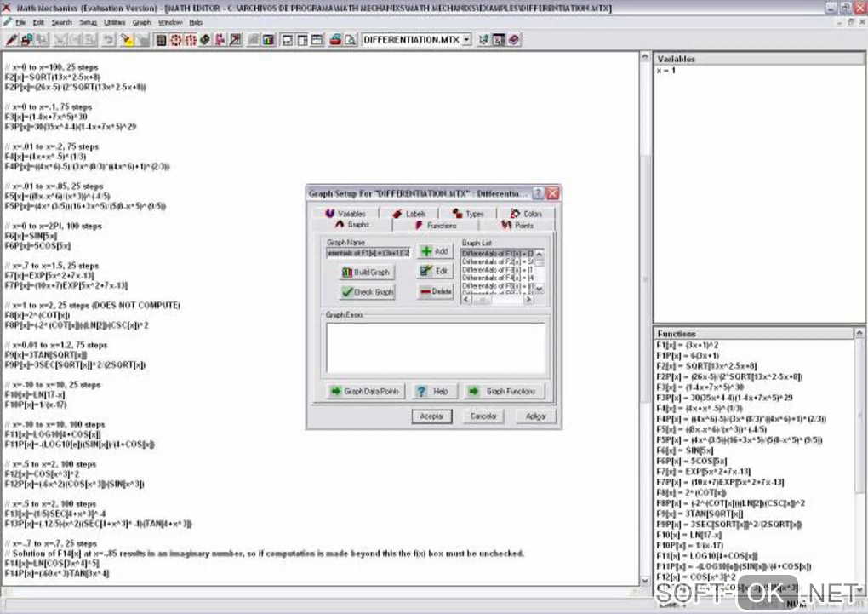Image resolution: width=868 pixels, height=614 pixels.
Task: Click the Build Graph button
Action: 367,273
